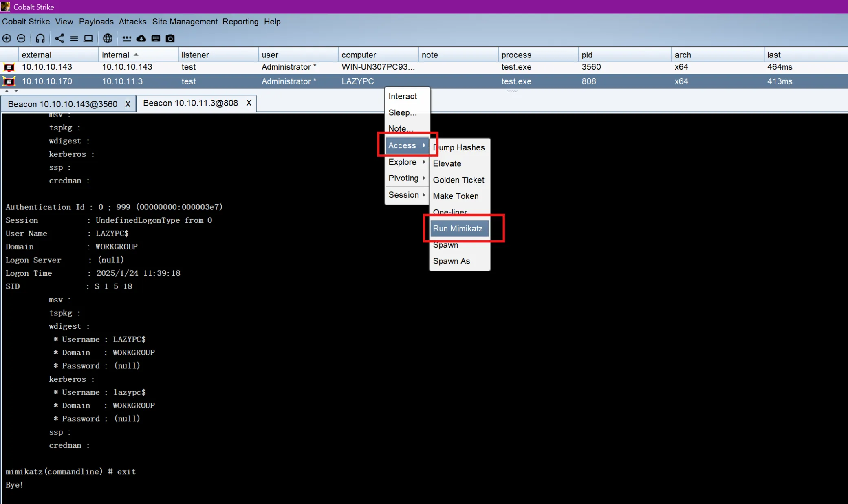Click the 'mimikatz(commandline) # exit' line
The height and width of the screenshot is (504, 848).
click(70, 471)
